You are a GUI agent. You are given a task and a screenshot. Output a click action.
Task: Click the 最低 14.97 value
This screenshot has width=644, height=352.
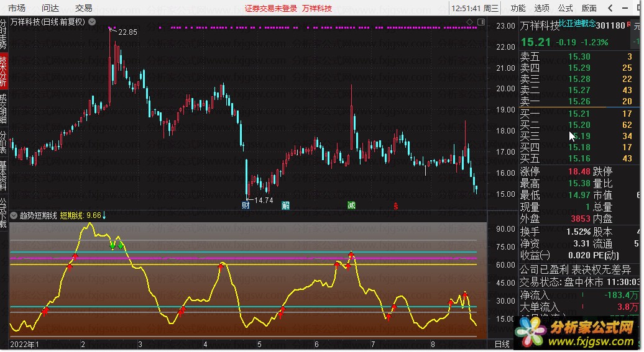coord(579,196)
